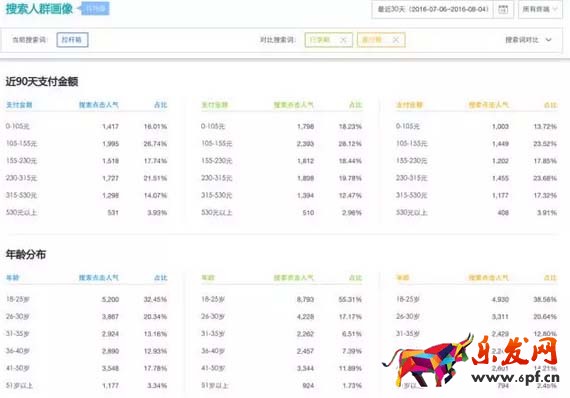Click the percentage 13.72%
Image resolution: width=570 pixels, height=398 pixels.
[x=545, y=126]
